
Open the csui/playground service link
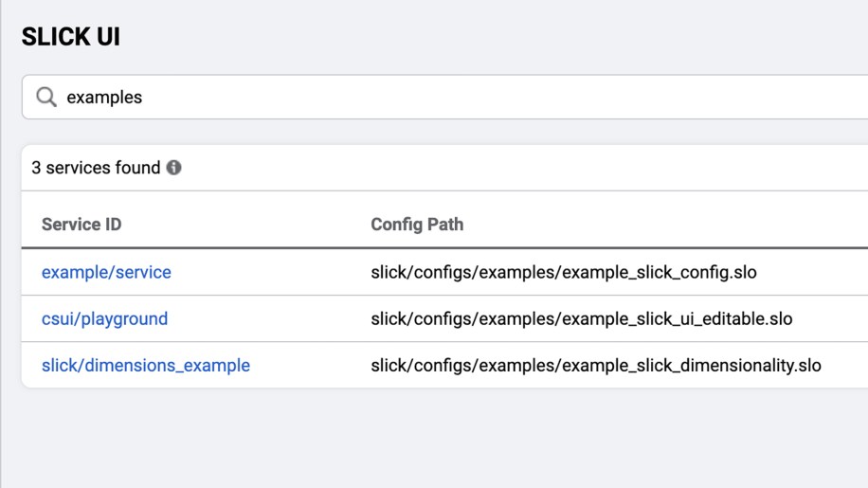(x=104, y=318)
